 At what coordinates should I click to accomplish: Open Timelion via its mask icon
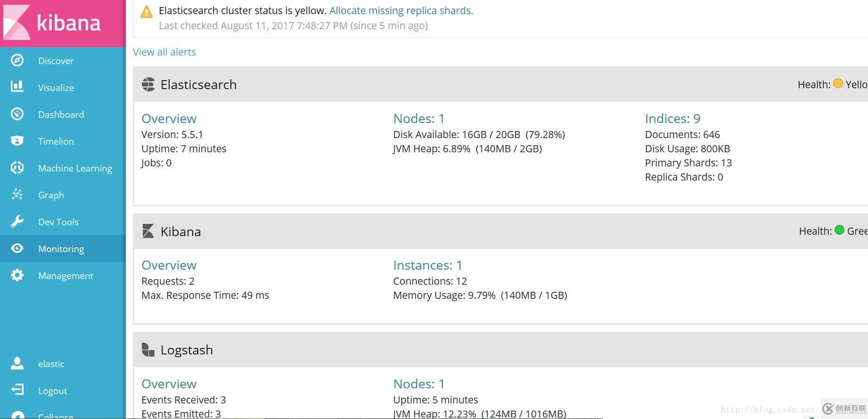tap(17, 141)
